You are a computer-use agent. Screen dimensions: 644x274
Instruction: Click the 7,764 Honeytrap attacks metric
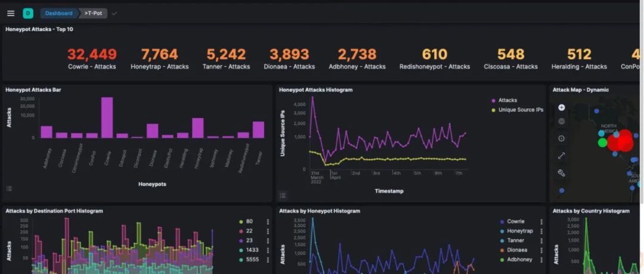(159, 58)
